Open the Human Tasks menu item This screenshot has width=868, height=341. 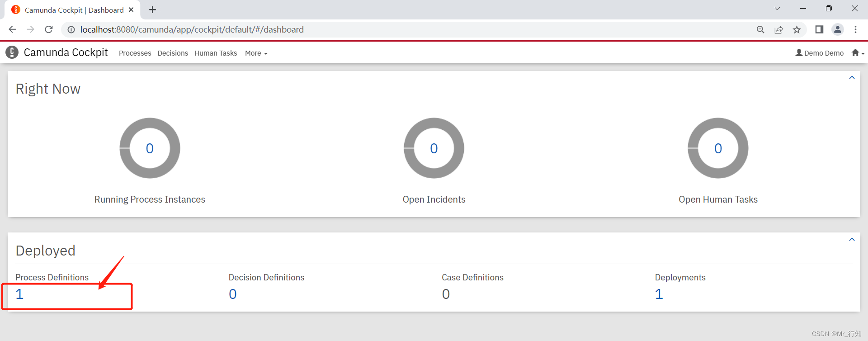pos(216,53)
